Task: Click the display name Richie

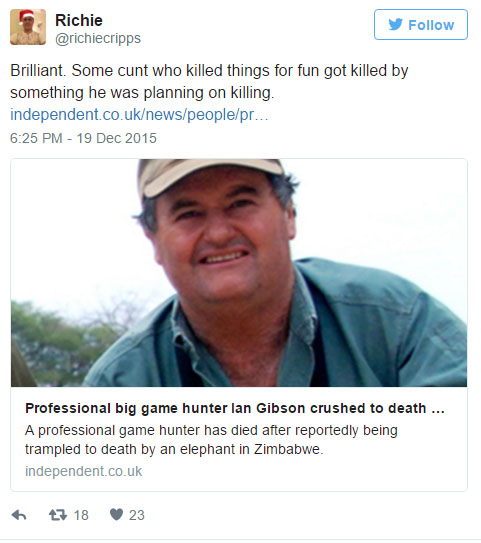Action: coord(79,20)
